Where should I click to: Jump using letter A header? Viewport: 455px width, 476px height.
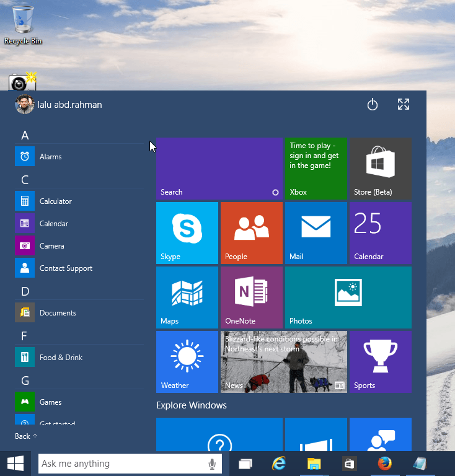(25, 135)
